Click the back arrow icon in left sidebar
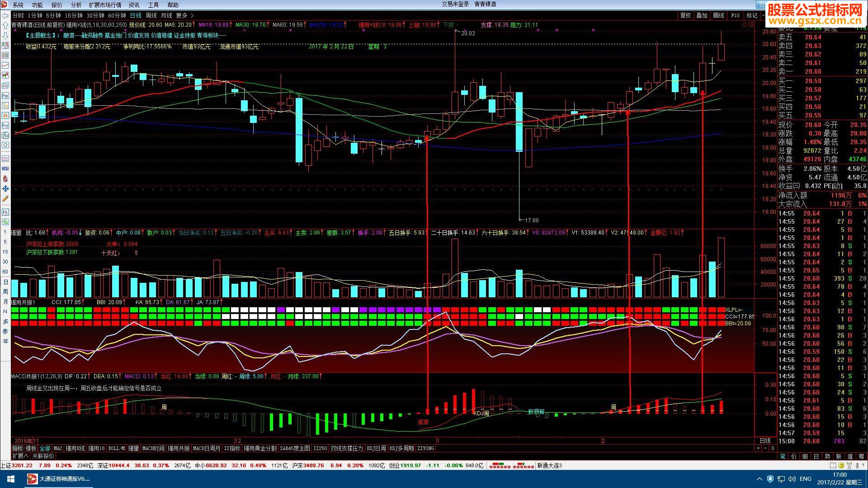The width and height of the screenshot is (868, 488). [5, 15]
